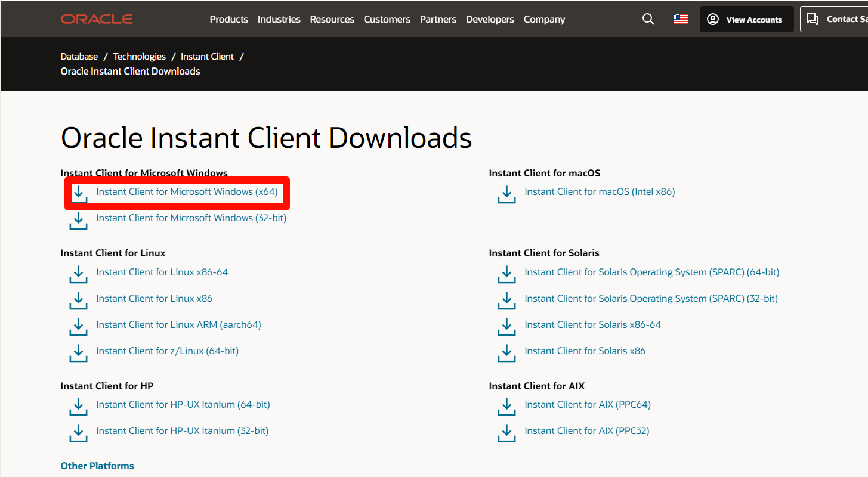This screenshot has height=477, width=868.
Task: Open Instant Client for Linux x86-64 link
Action: click(x=162, y=272)
